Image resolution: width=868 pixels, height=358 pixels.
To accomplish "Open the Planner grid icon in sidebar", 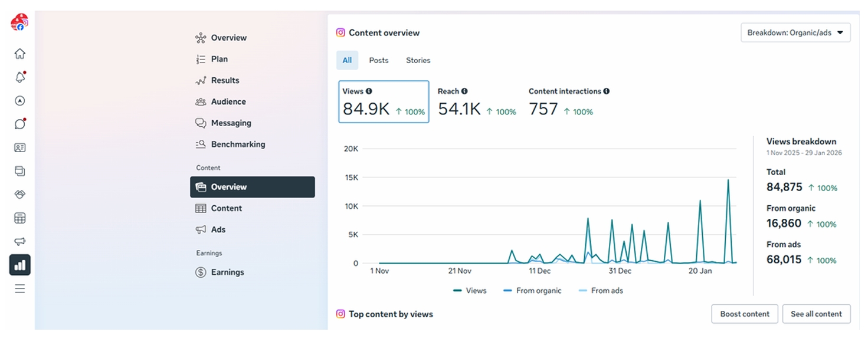I will 19,218.
